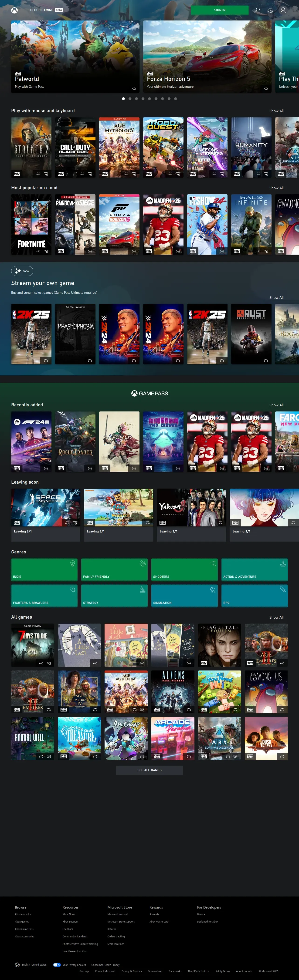Image resolution: width=299 pixels, height=980 pixels.
Task: Open Space Engineers in Leaving soon
Action: pyautogui.click(x=46, y=515)
